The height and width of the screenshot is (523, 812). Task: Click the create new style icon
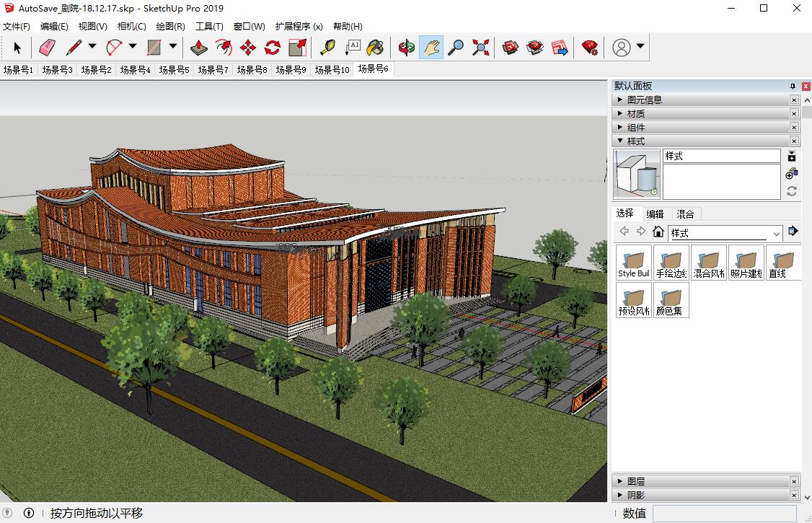click(x=792, y=174)
